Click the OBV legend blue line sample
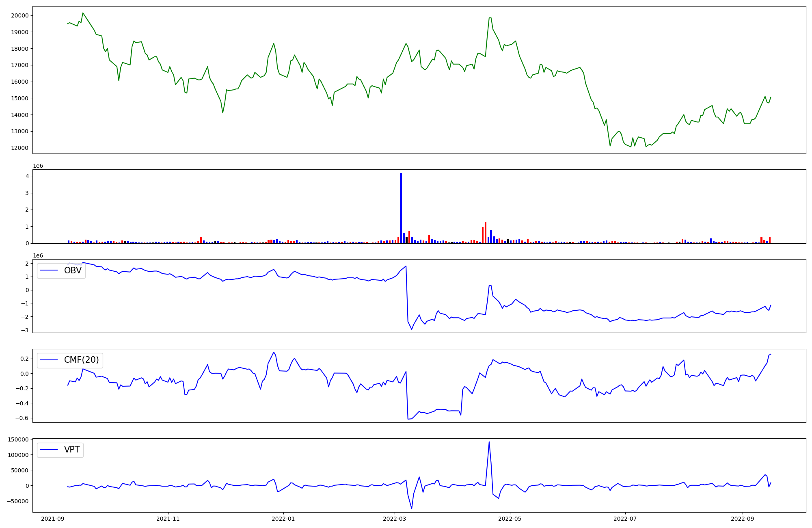 tap(49, 270)
